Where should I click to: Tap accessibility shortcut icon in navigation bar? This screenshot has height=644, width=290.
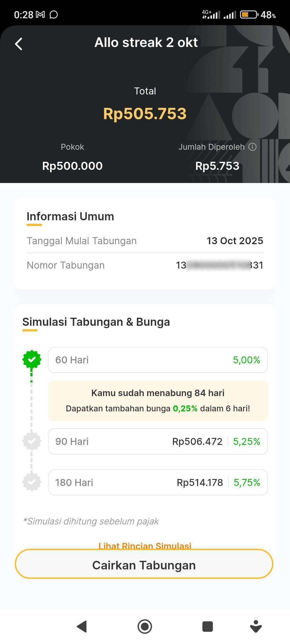pyautogui.click(x=256, y=627)
